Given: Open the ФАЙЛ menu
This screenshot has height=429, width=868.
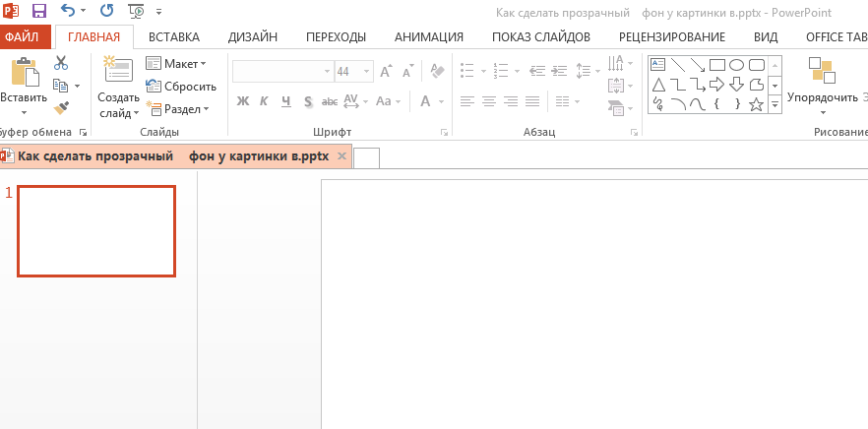Looking at the screenshot, I should coord(22,37).
